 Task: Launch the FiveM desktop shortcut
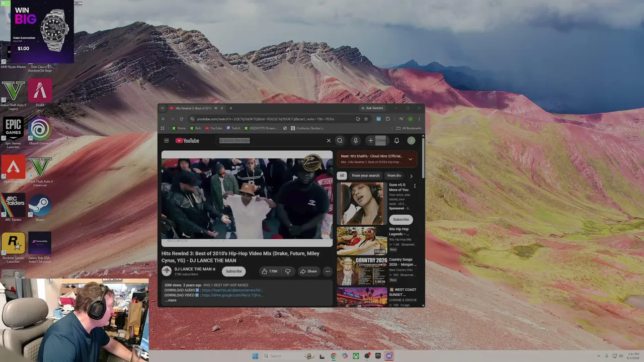coord(40,92)
